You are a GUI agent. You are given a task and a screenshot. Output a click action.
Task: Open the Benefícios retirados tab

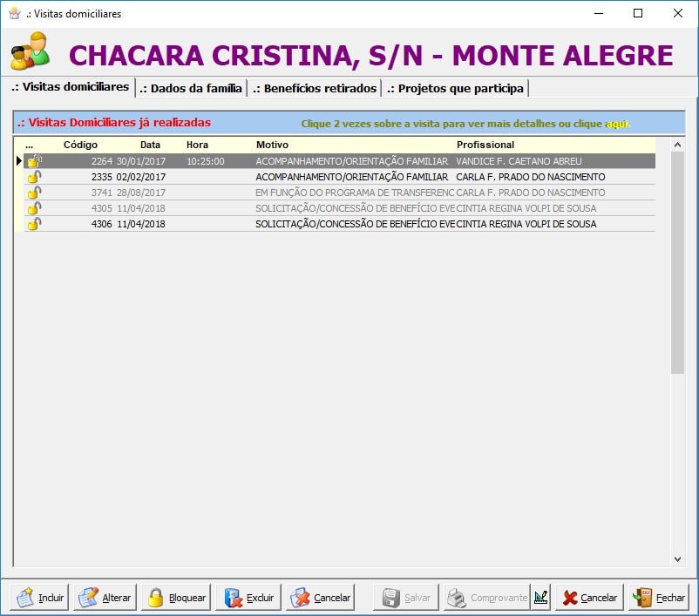point(315,88)
